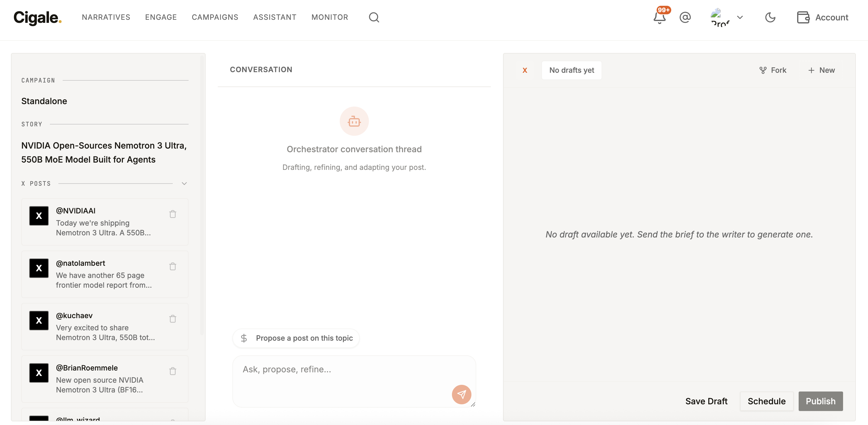The height and width of the screenshot is (425, 868).
Task: Open the Campaigns menu
Action: pos(215,17)
